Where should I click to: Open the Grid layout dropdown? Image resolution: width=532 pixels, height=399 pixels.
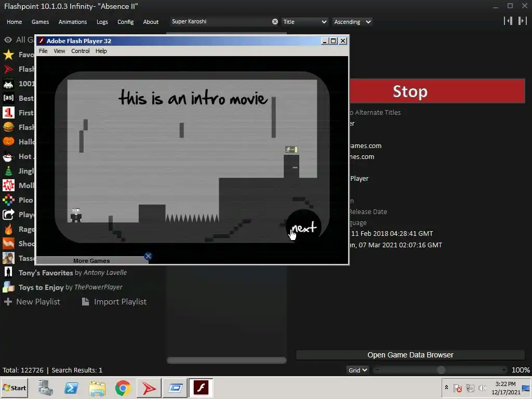[357, 370]
